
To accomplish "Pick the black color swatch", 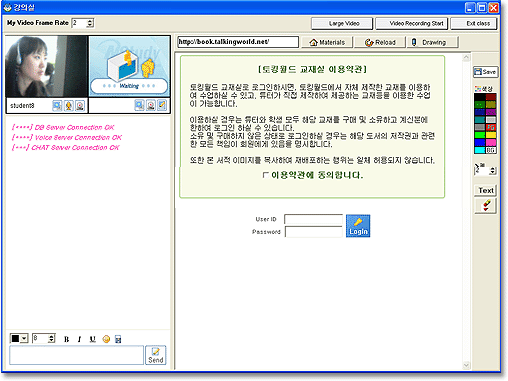I will (x=480, y=97).
